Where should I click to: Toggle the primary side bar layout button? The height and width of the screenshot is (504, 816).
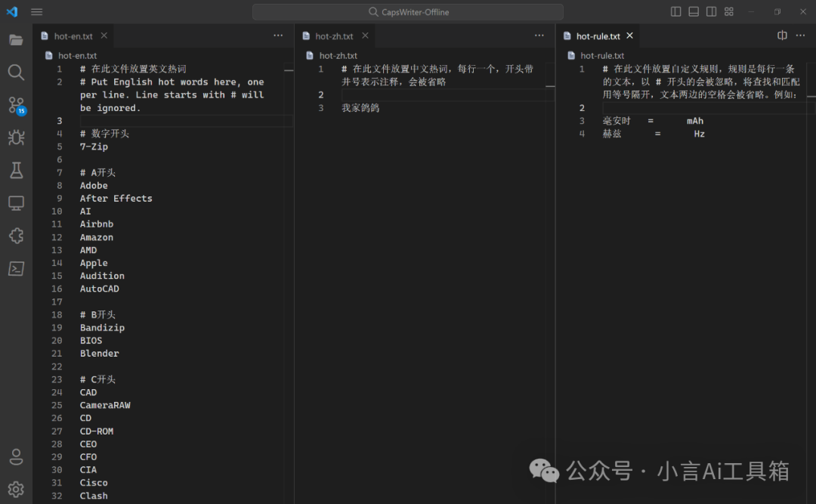(676, 11)
